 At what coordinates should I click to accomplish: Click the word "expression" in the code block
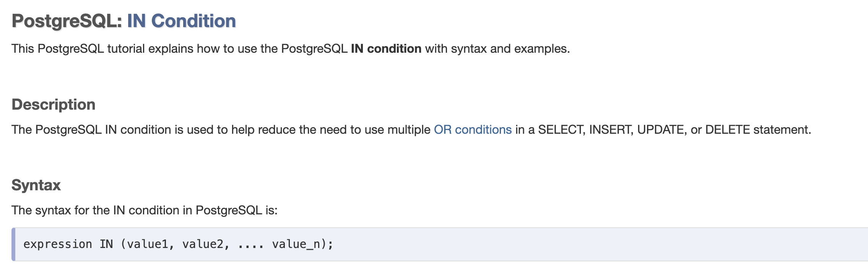coord(58,244)
